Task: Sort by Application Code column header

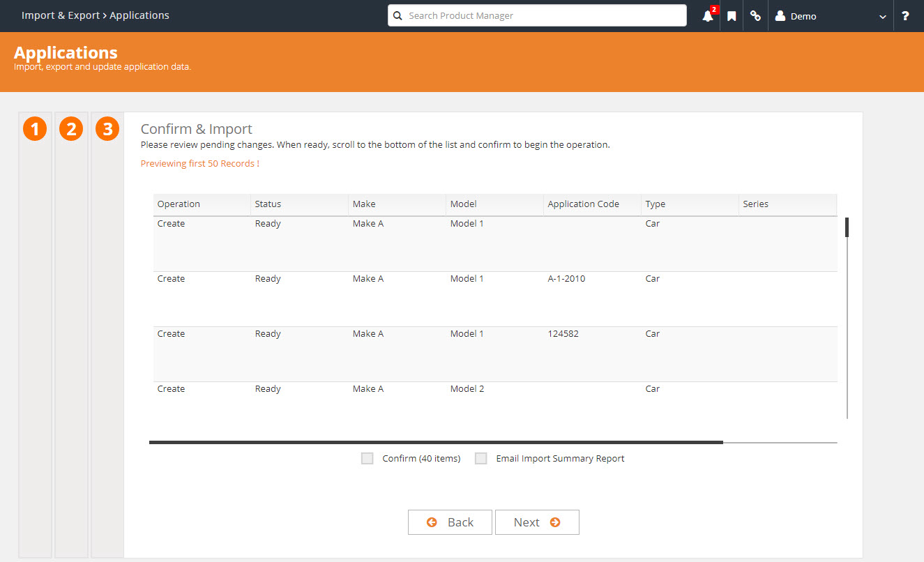Action: [593, 204]
